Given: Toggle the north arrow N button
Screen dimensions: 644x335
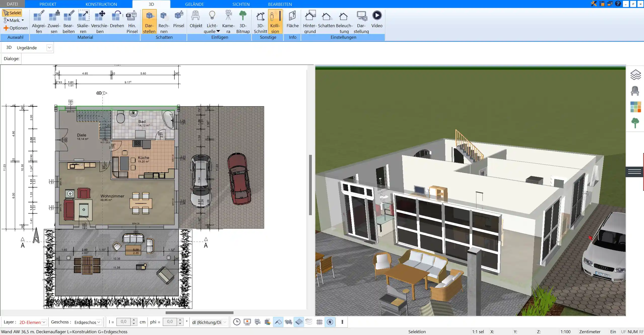Looking at the screenshot, I should (330, 322).
